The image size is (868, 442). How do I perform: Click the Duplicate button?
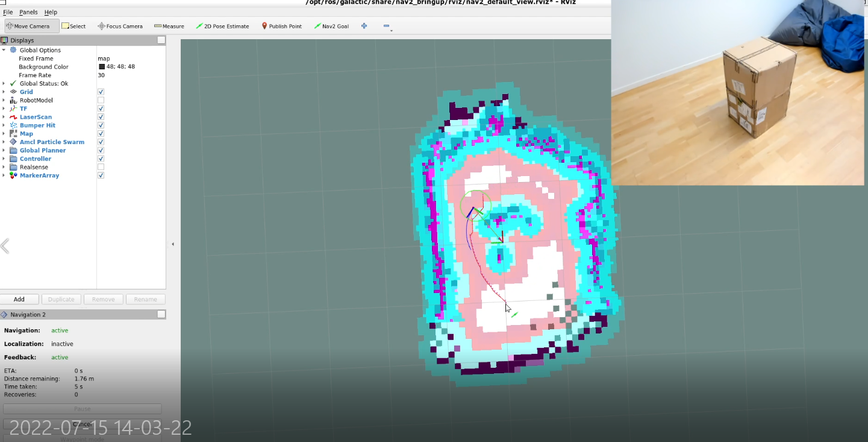coord(61,299)
